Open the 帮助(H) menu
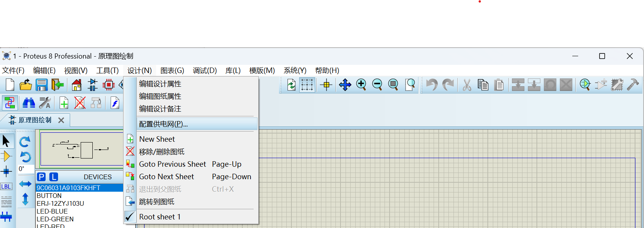Screen dimensions: 644x228 coord(327,71)
